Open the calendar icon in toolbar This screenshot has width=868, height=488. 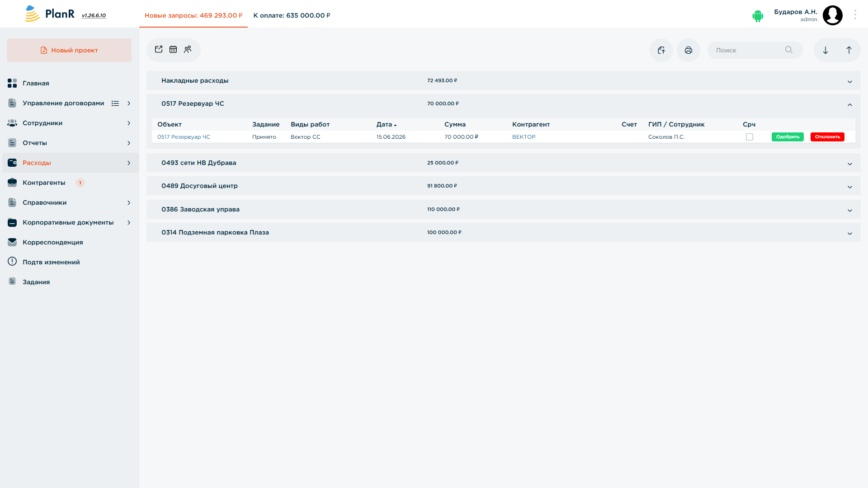pyautogui.click(x=173, y=49)
